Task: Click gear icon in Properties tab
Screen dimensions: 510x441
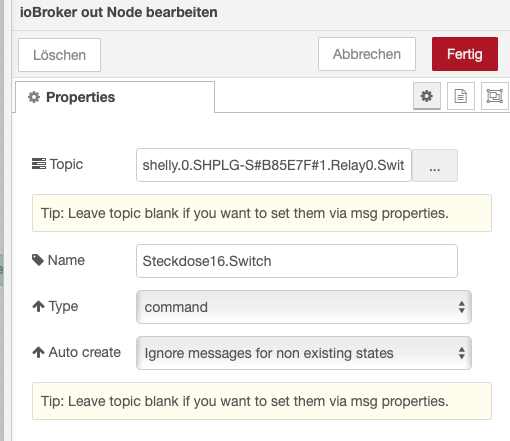Action: 34,97
